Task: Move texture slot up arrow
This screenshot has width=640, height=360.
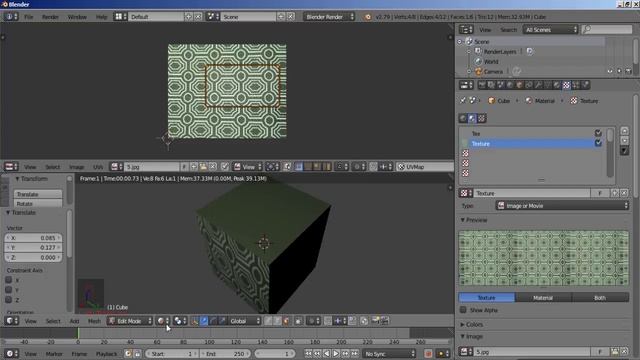Action: point(624,131)
